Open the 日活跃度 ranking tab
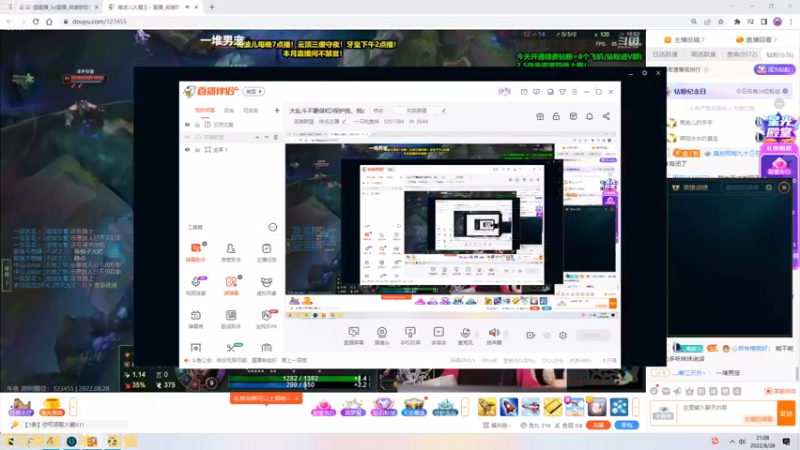800x450 pixels. point(665,54)
